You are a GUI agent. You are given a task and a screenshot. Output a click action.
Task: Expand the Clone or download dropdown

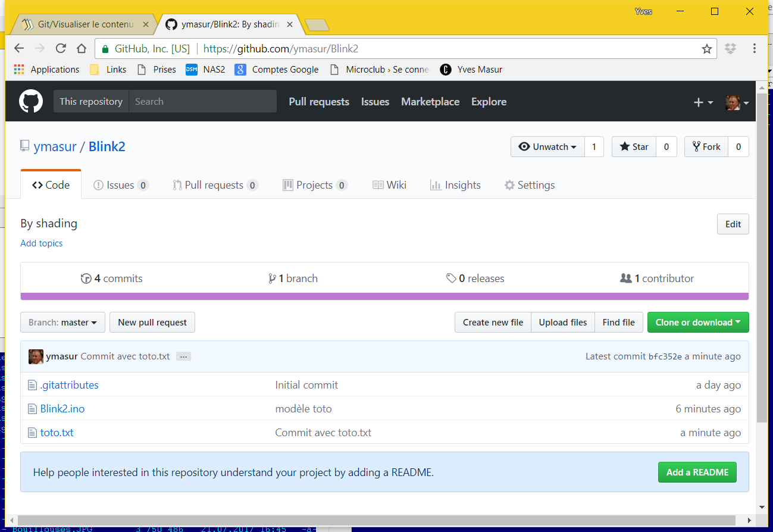(698, 323)
